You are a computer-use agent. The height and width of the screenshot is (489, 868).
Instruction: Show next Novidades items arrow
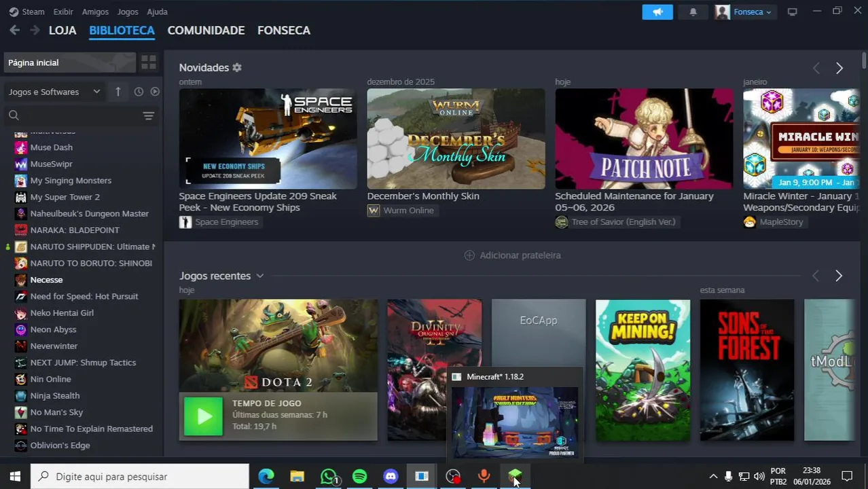pos(839,68)
